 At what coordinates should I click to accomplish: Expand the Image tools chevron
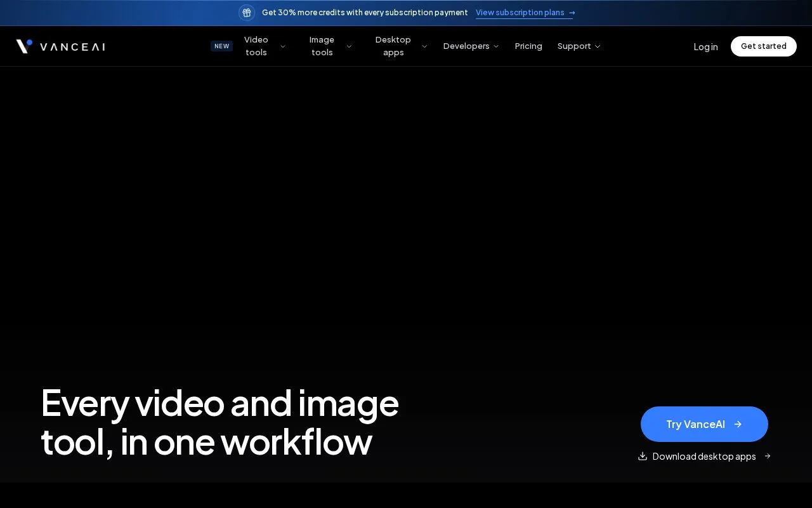coord(349,46)
